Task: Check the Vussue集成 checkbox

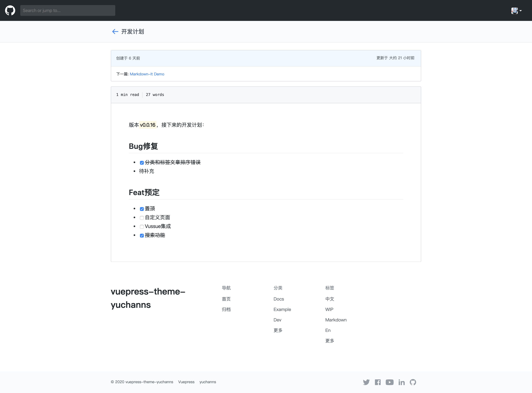Action: pyautogui.click(x=142, y=227)
